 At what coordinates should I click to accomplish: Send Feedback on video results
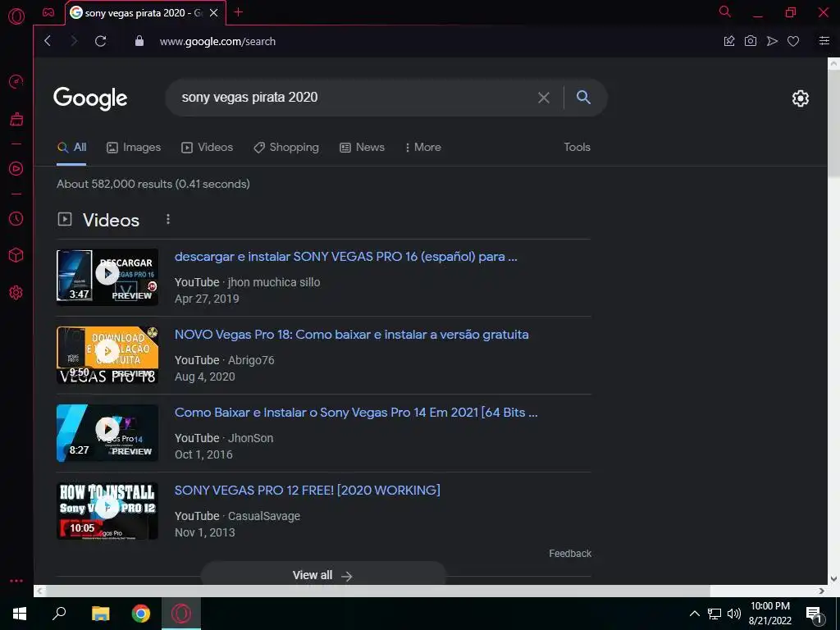(x=570, y=554)
